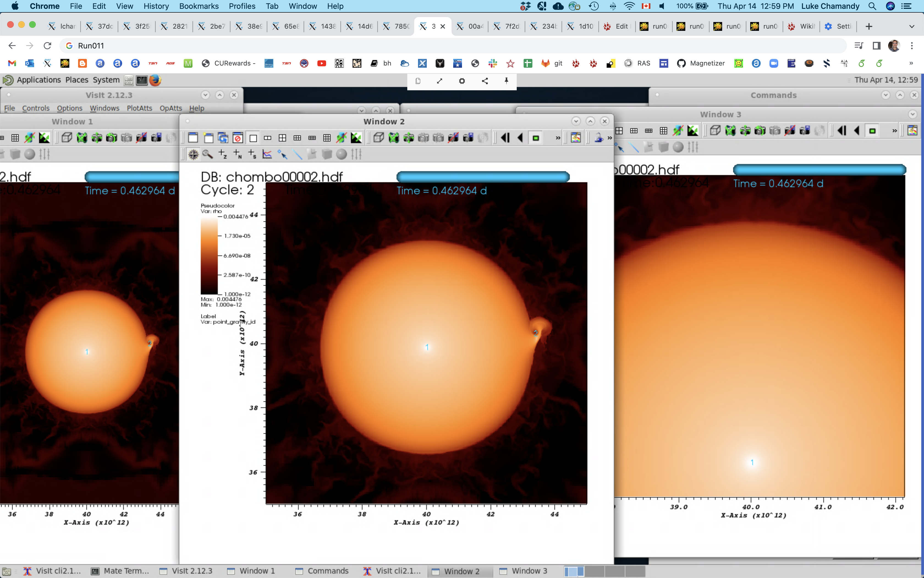Select the Lineout tool in Window 2
The height and width of the screenshot is (578, 924).
pos(267,154)
